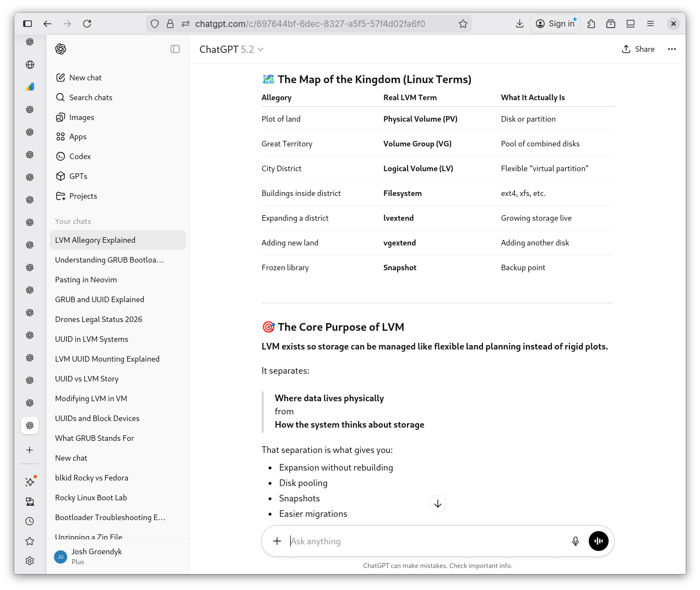Collapse the ChatGPT sidebar panel

[x=175, y=49]
